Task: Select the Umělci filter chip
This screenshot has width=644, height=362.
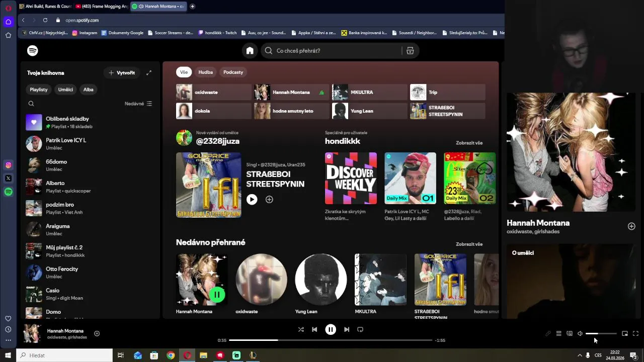Action: point(65,89)
